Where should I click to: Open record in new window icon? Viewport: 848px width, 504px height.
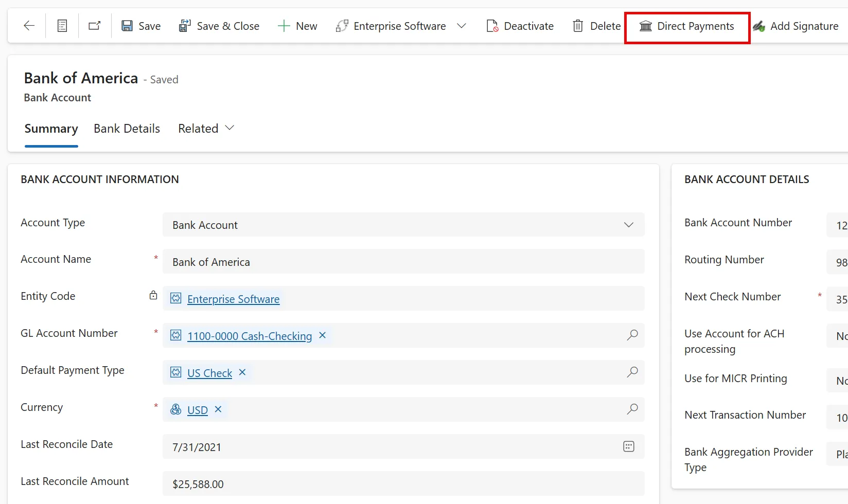point(95,26)
